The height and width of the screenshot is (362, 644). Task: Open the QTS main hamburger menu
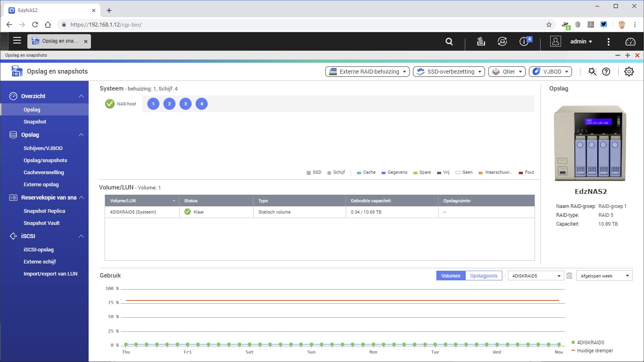pos(17,41)
